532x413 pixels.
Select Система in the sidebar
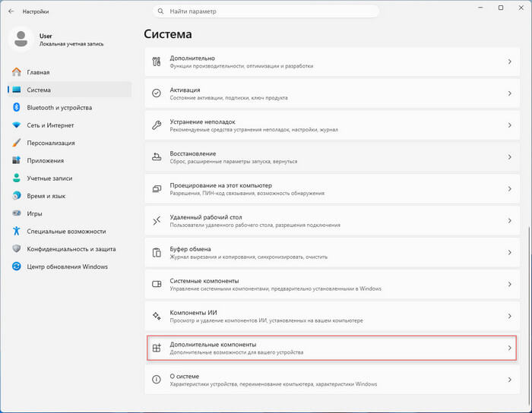pyautogui.click(x=70, y=90)
